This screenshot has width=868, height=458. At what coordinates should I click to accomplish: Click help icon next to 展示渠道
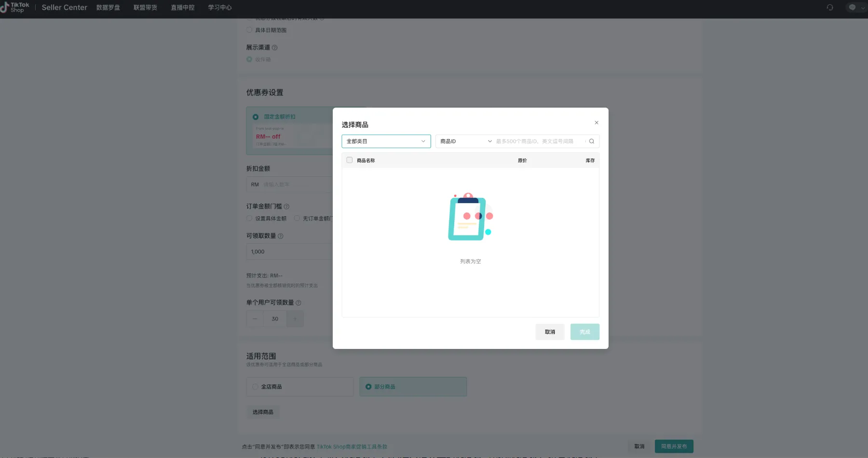coord(275,48)
